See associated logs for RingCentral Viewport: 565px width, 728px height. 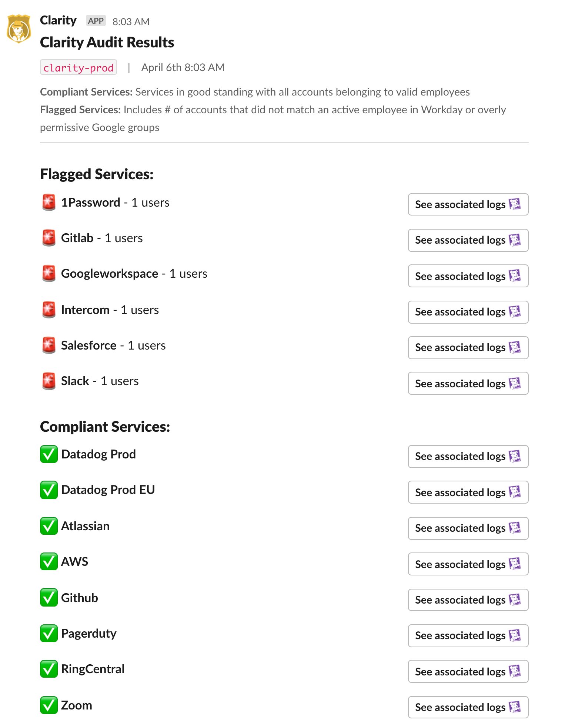[x=468, y=671]
